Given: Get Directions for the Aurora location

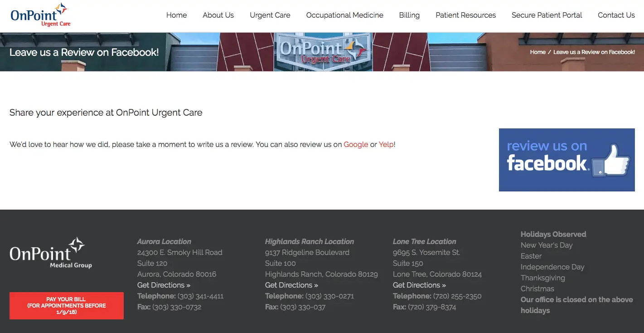Looking at the screenshot, I should click(x=164, y=285).
